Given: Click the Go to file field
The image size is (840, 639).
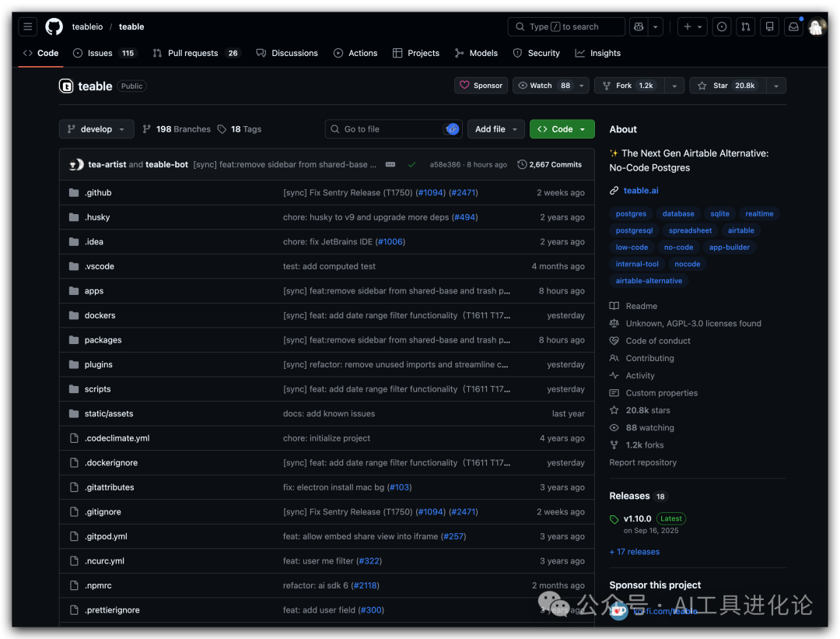Looking at the screenshot, I should 385,129.
